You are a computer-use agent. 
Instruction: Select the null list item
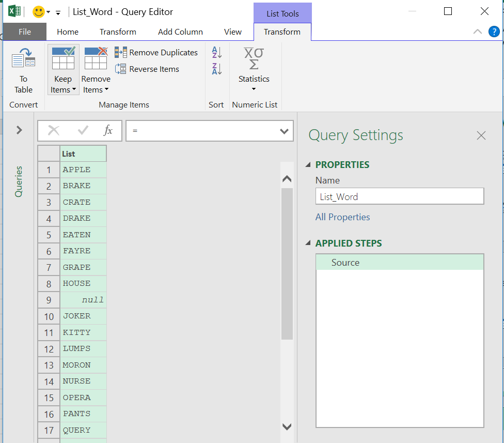coord(83,299)
